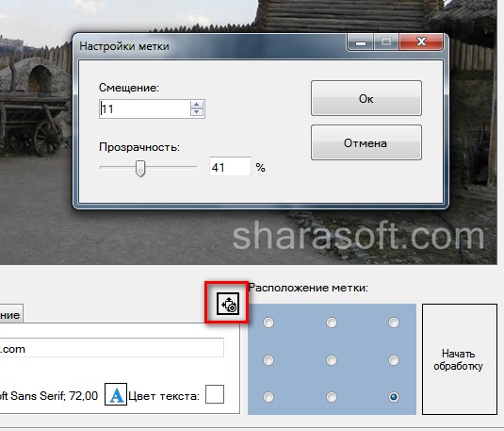The width and height of the screenshot is (504, 431).
Task: Click the Смещение value field
Action: coord(145,108)
